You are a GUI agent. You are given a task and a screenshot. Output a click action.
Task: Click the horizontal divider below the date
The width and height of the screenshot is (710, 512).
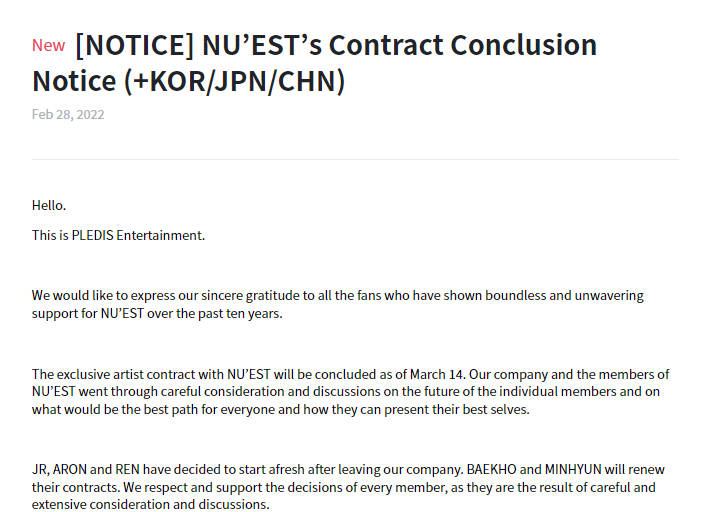(x=355, y=159)
